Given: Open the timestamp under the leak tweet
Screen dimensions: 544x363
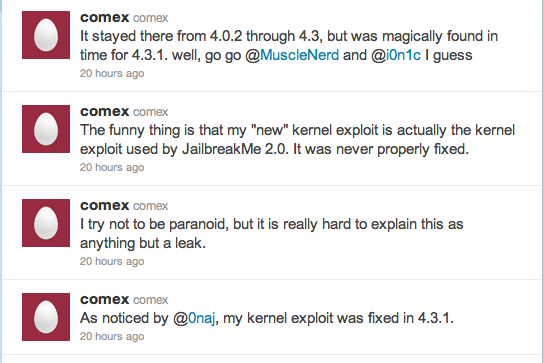Looking at the screenshot, I should pyautogui.click(x=112, y=262).
